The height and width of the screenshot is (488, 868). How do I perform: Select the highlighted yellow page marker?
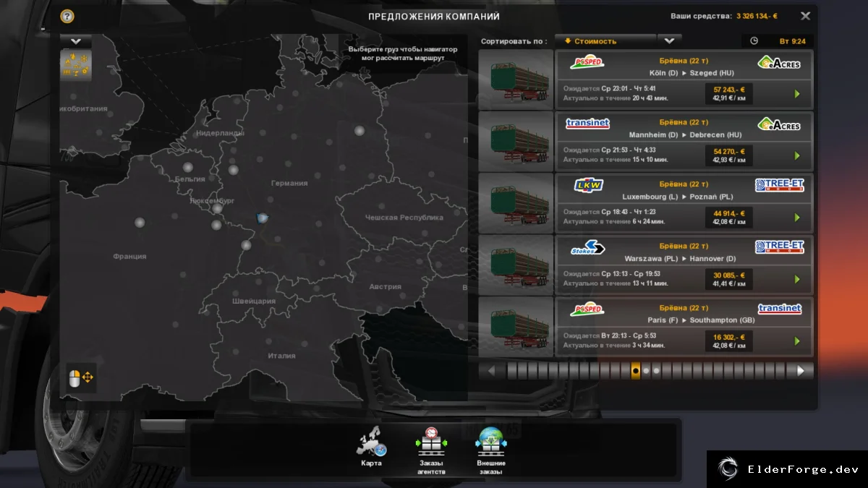click(635, 371)
